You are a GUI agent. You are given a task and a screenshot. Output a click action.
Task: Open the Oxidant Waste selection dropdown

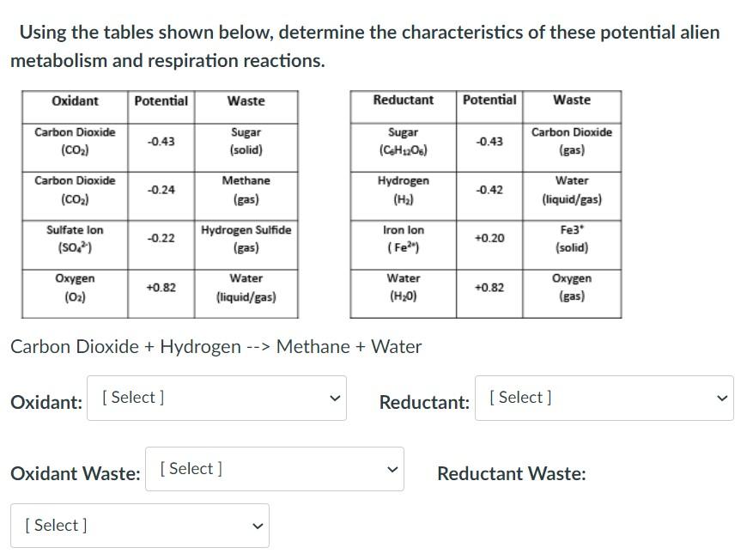point(275,469)
